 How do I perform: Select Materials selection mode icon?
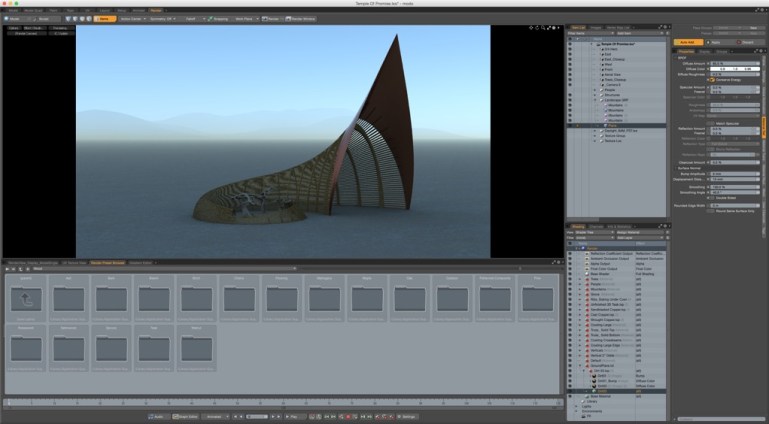pos(89,19)
